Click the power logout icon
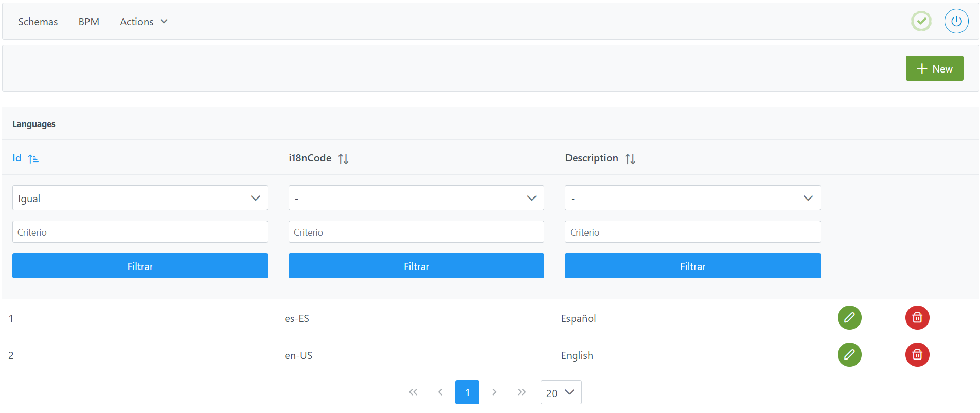The image size is (980, 413). [956, 22]
